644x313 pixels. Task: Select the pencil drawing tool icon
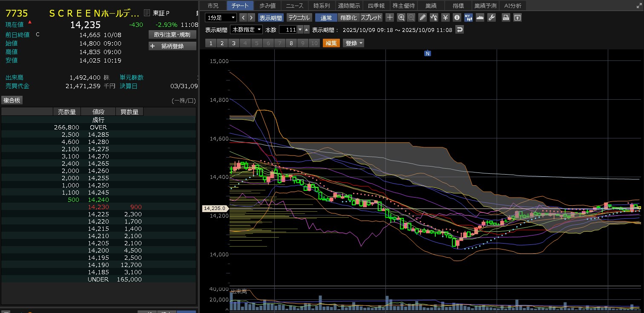tap(423, 17)
